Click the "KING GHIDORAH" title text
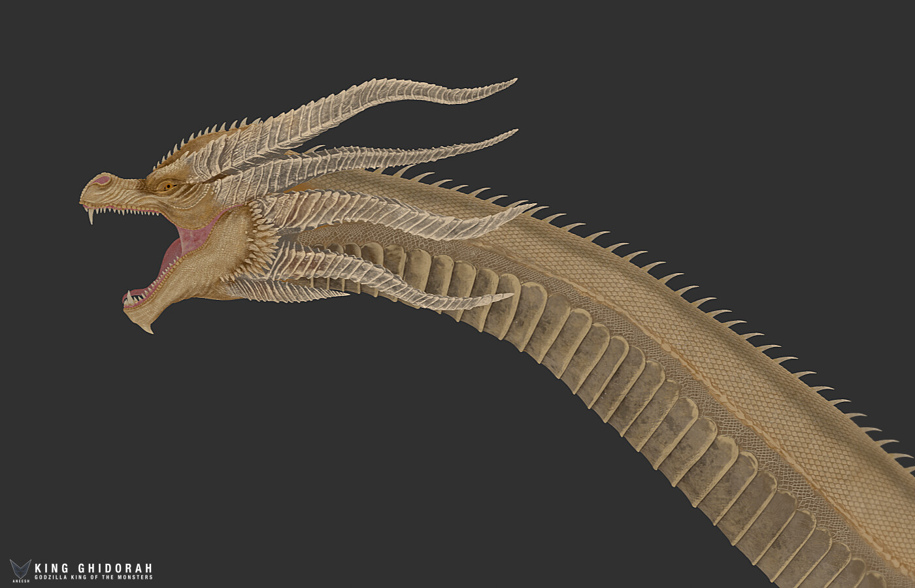 [93, 568]
